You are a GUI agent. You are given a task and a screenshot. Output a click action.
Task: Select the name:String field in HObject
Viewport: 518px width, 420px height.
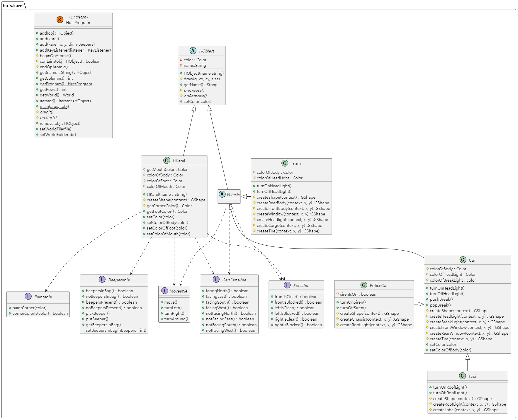[x=195, y=65]
